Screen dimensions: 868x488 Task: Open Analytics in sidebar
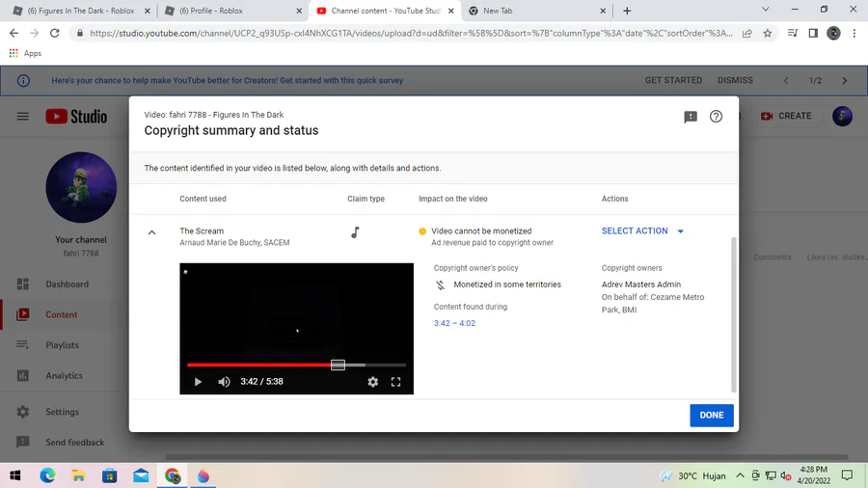[x=64, y=375]
